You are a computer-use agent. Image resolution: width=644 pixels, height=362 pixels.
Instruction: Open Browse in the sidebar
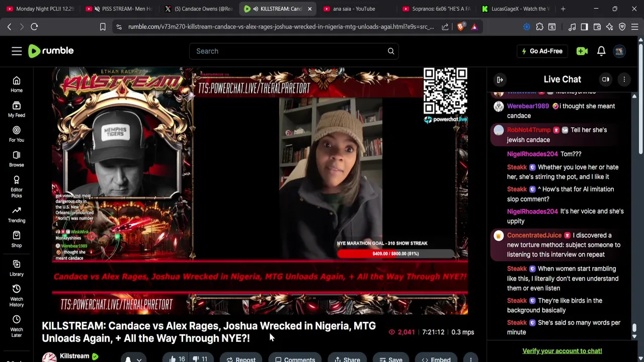pyautogui.click(x=17, y=158)
